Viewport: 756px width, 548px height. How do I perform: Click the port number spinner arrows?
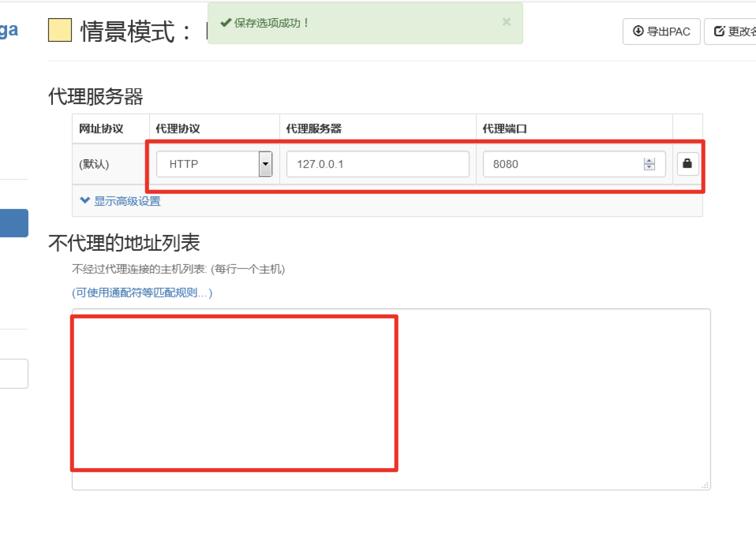(649, 164)
